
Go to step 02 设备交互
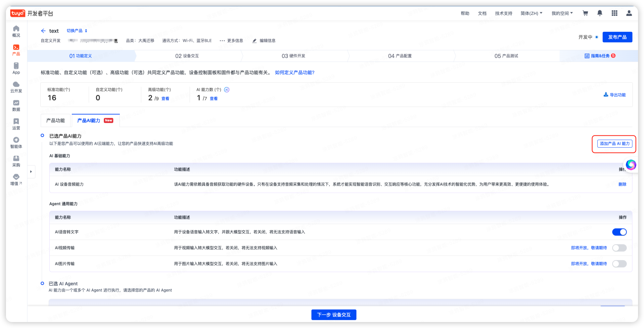coord(187,56)
